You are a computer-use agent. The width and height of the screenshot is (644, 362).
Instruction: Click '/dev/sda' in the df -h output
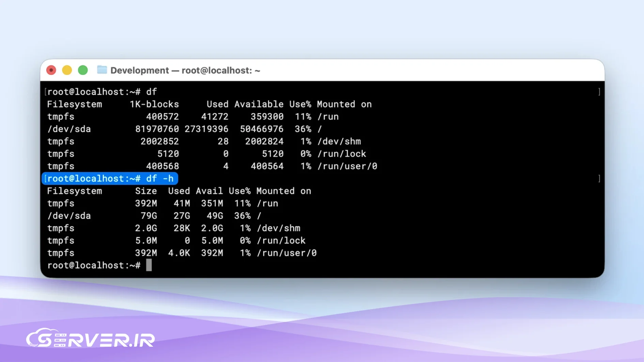69,216
